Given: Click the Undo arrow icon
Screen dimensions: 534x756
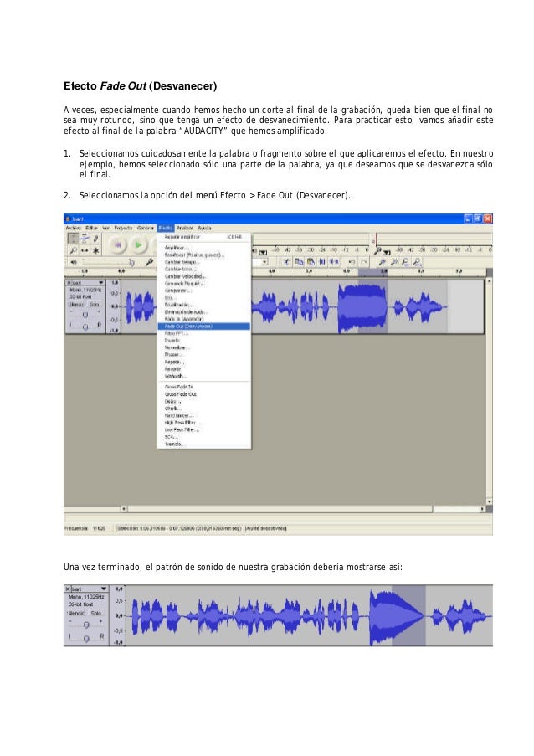Looking at the screenshot, I should click(x=352, y=262).
